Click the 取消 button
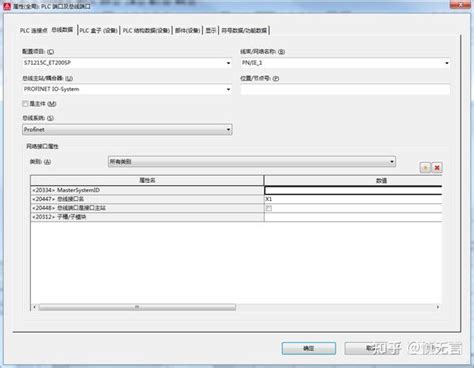This screenshot has width=474, height=368. click(x=372, y=348)
